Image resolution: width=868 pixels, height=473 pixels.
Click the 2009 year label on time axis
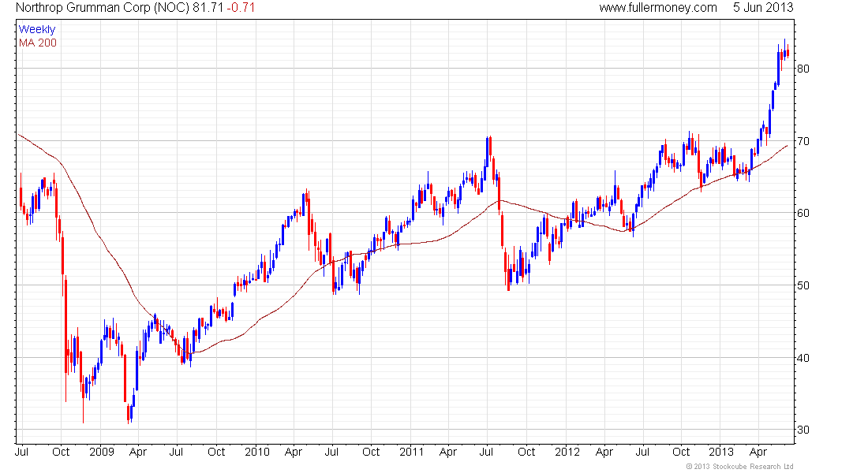click(102, 452)
